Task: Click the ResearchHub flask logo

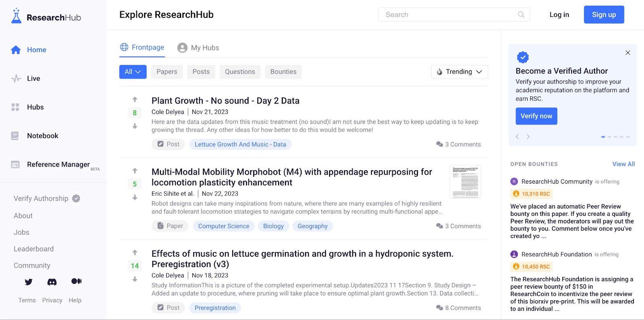Action: click(x=45, y=17)
